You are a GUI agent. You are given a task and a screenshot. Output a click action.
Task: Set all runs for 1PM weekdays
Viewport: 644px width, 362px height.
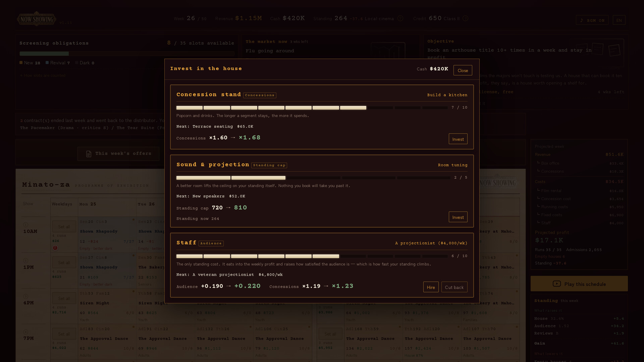pyautogui.click(x=64, y=262)
